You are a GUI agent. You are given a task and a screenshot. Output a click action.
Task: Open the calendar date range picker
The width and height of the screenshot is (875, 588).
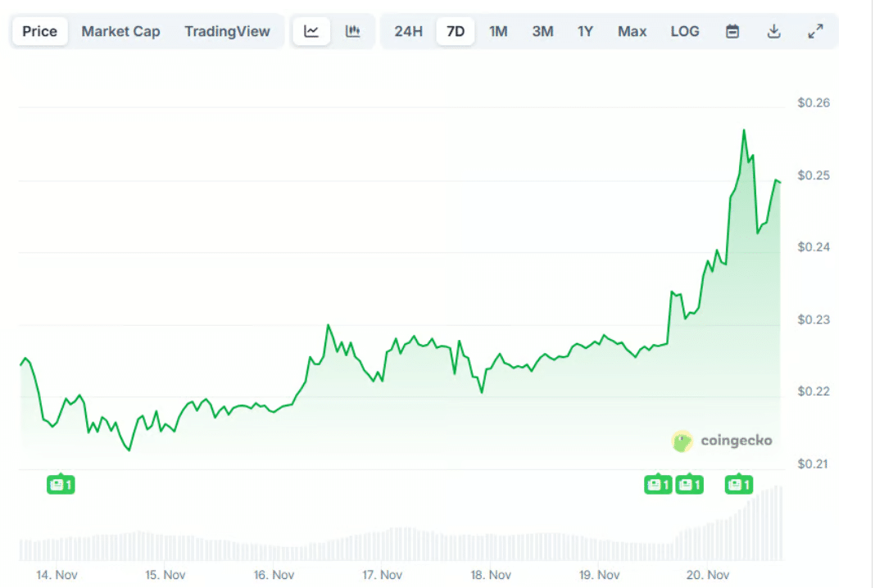tap(732, 31)
